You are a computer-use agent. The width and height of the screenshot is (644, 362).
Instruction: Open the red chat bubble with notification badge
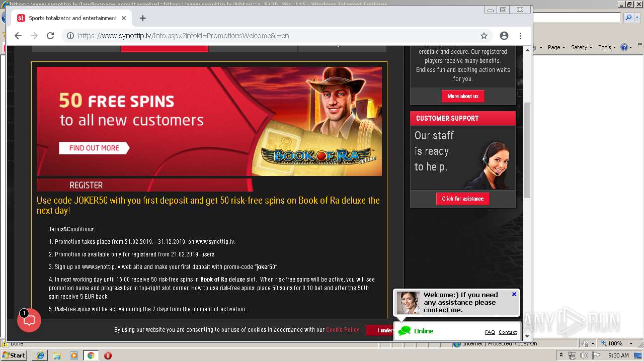(x=29, y=320)
